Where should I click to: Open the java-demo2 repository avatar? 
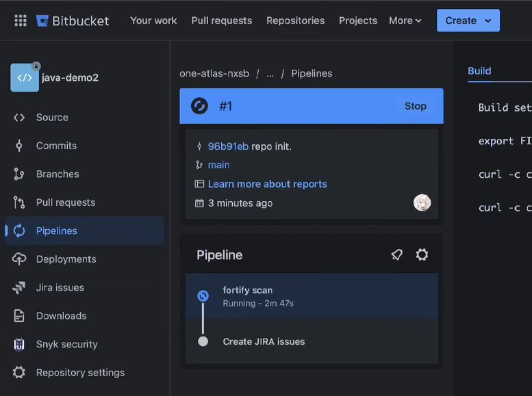pyautogui.click(x=25, y=78)
